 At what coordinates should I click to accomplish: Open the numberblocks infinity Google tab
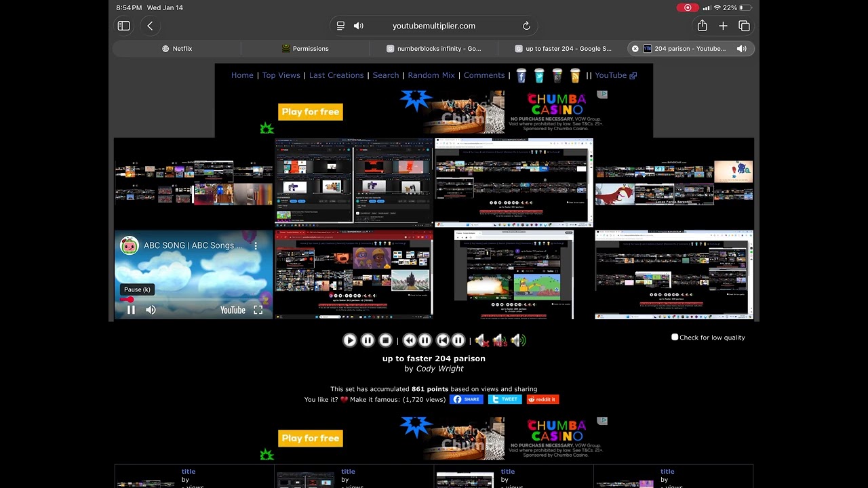pyautogui.click(x=433, y=49)
